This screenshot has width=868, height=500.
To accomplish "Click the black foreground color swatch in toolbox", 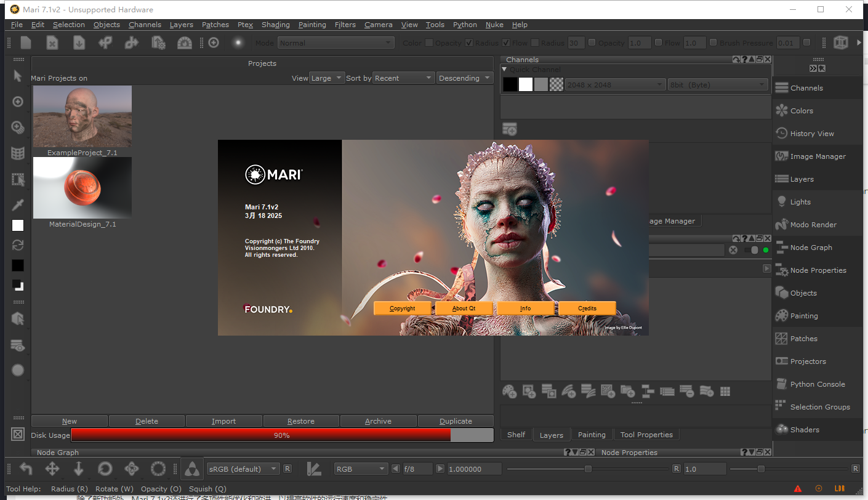I will click(18, 265).
